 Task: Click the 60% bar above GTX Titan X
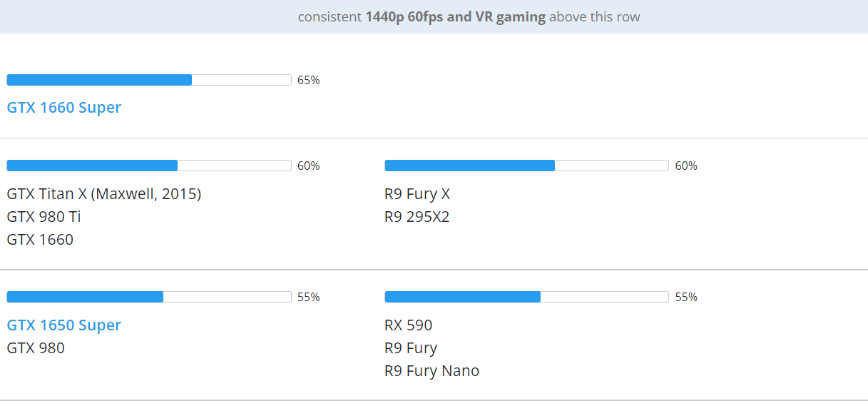[x=148, y=166]
